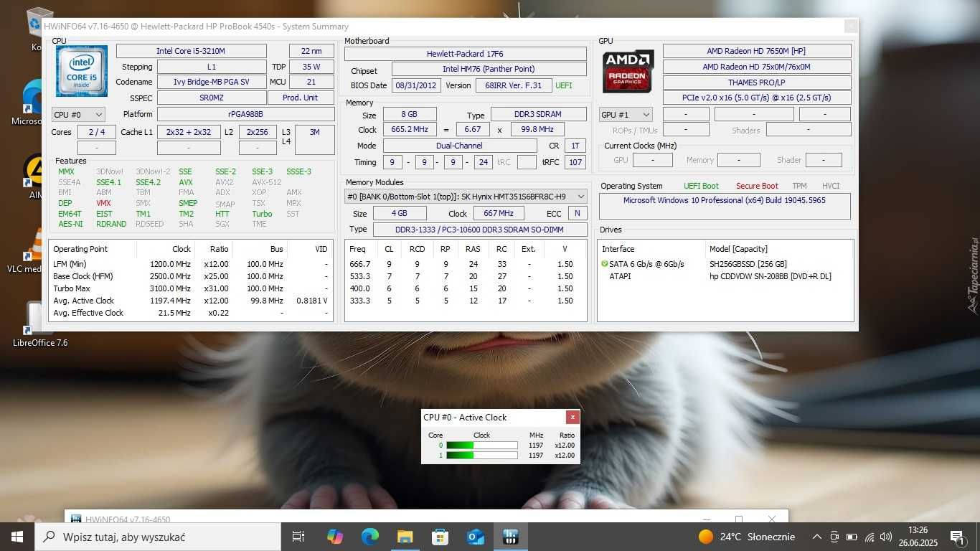Click the rPGA988B platform field
This screenshot has height=551, width=980.
(245, 114)
